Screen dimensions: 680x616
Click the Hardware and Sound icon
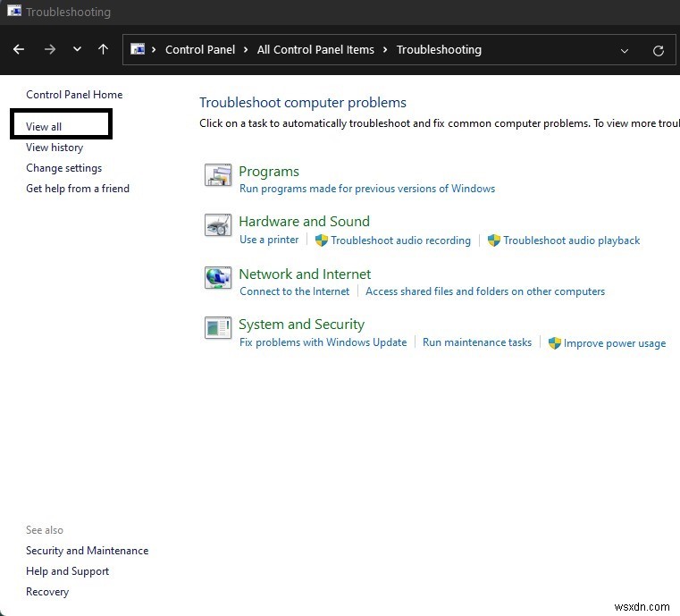pyautogui.click(x=218, y=225)
